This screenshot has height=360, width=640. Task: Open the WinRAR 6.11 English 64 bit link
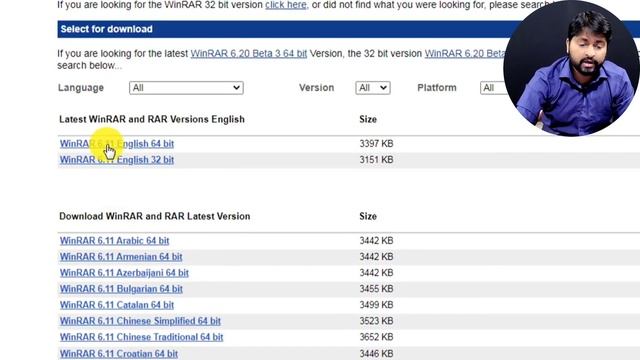(117, 144)
